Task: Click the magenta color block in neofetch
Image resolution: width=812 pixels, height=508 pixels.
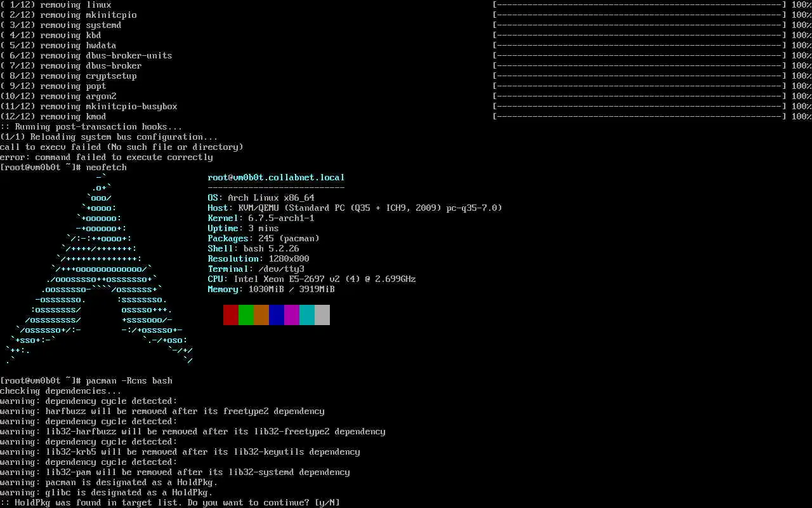Action: pyautogui.click(x=292, y=315)
